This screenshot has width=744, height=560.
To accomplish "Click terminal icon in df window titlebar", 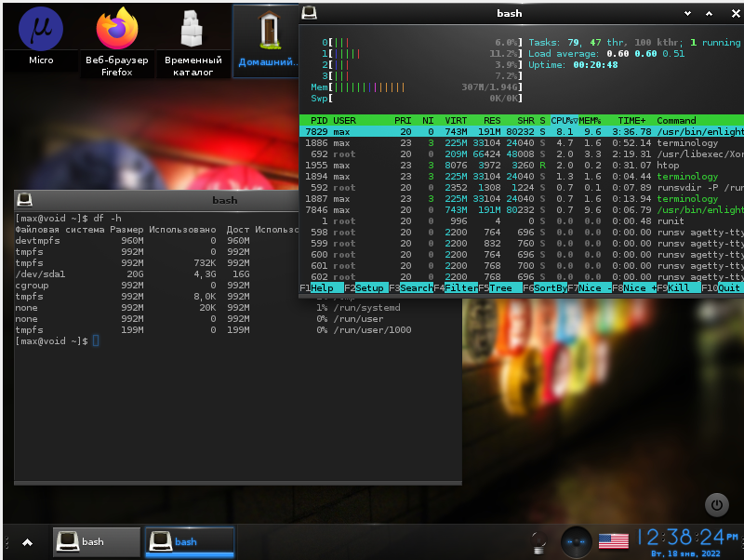I will pos(25,200).
